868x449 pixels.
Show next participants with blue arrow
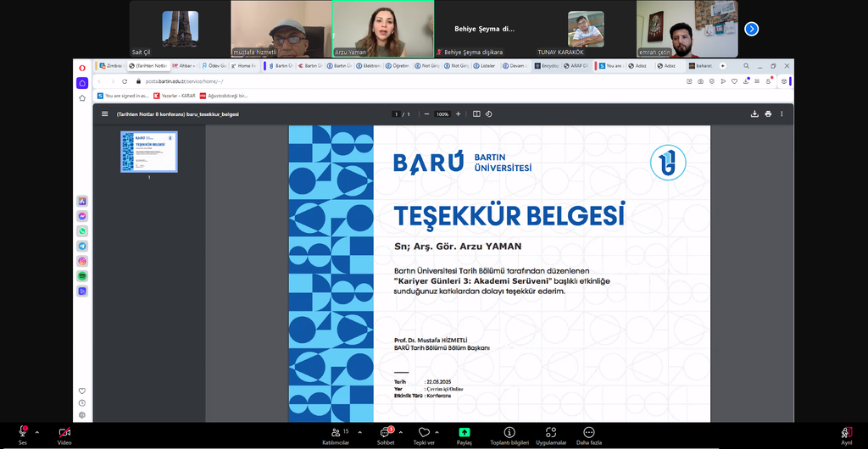(751, 29)
